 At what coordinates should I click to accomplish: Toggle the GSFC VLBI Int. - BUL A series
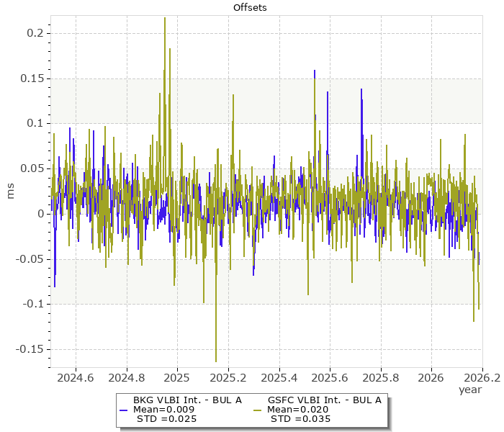[324, 400]
